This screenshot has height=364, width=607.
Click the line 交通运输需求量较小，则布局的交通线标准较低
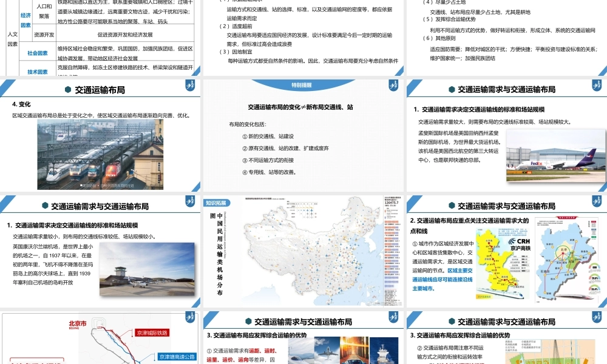tap(84, 237)
